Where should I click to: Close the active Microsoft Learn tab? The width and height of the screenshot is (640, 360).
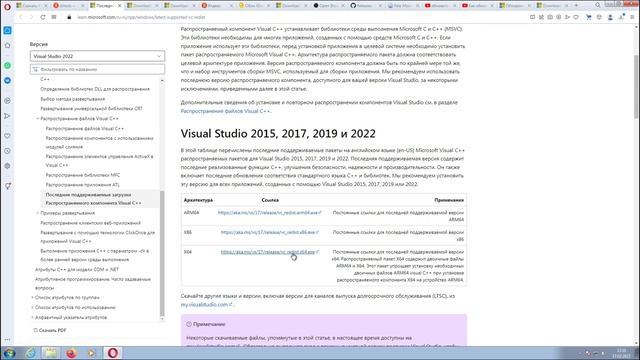point(120,6)
